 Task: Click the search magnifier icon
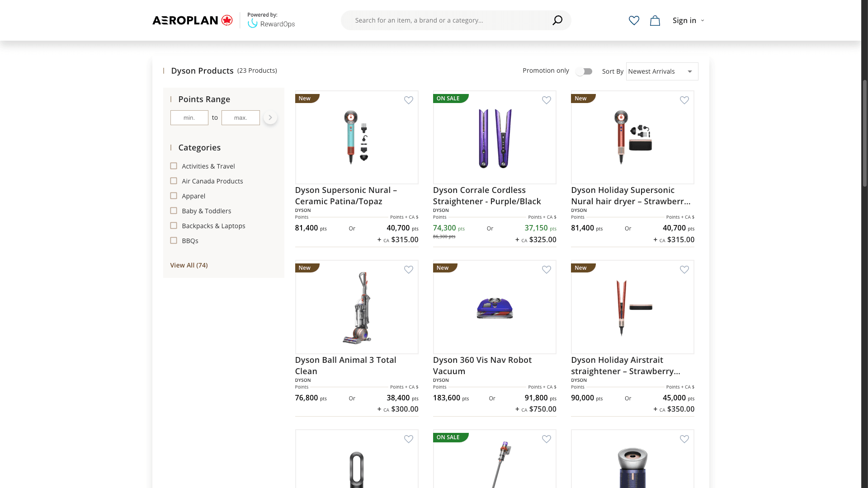coord(557,20)
